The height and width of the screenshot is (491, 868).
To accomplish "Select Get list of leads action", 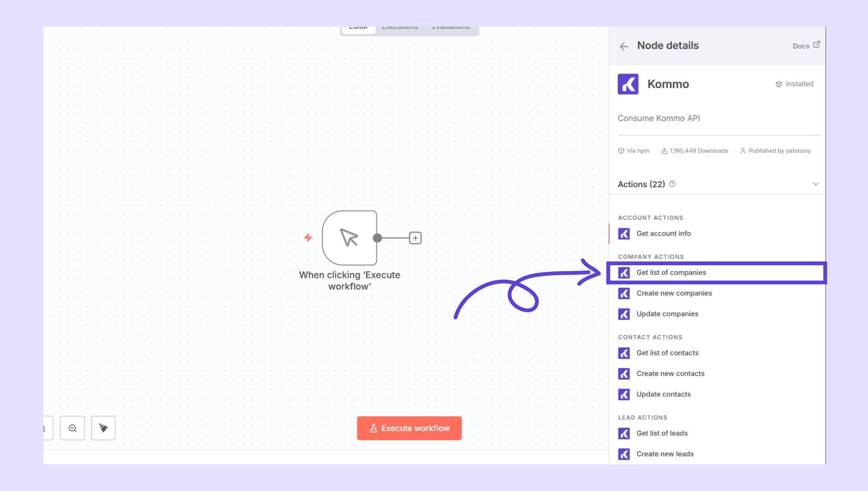I will 662,433.
